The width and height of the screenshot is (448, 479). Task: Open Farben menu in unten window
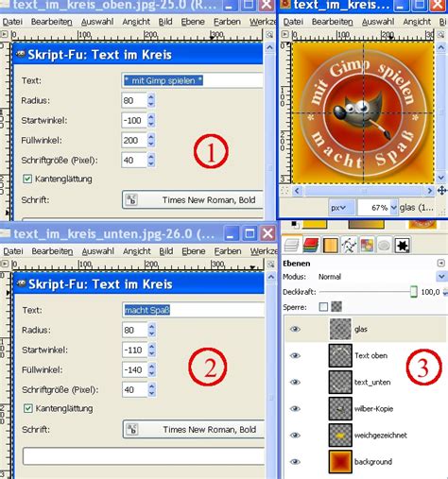pyautogui.click(x=228, y=251)
